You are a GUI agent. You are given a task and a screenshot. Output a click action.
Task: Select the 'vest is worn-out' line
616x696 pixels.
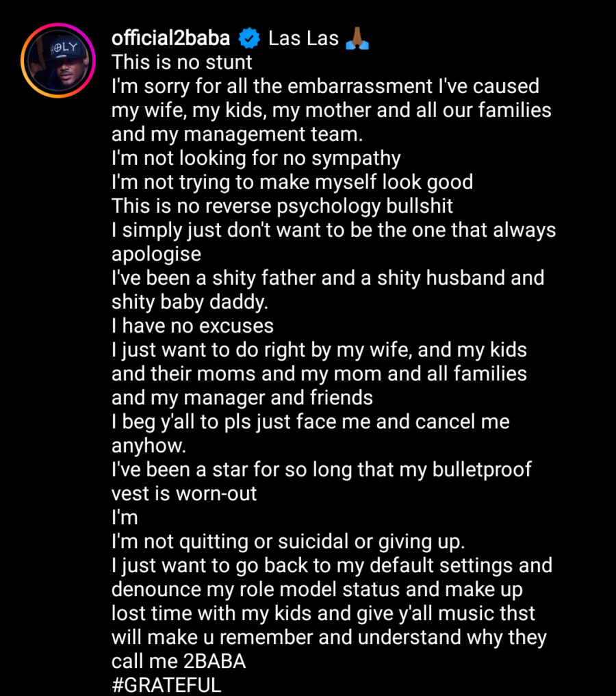[184, 493]
